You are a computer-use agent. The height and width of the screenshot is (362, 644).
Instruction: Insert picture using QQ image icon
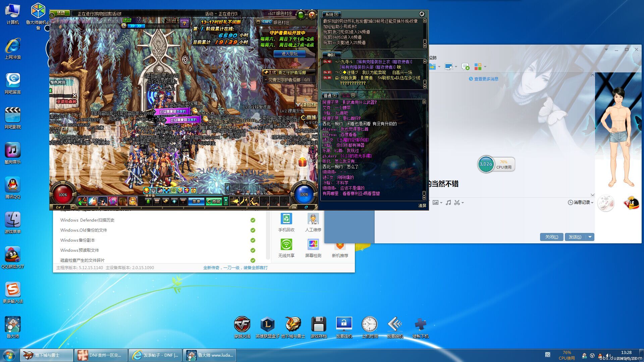(x=436, y=202)
